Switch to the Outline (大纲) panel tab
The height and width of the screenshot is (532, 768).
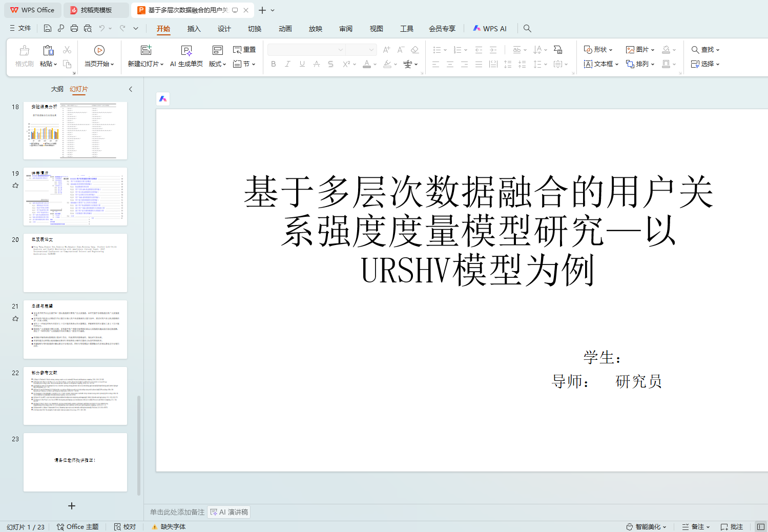coord(57,89)
